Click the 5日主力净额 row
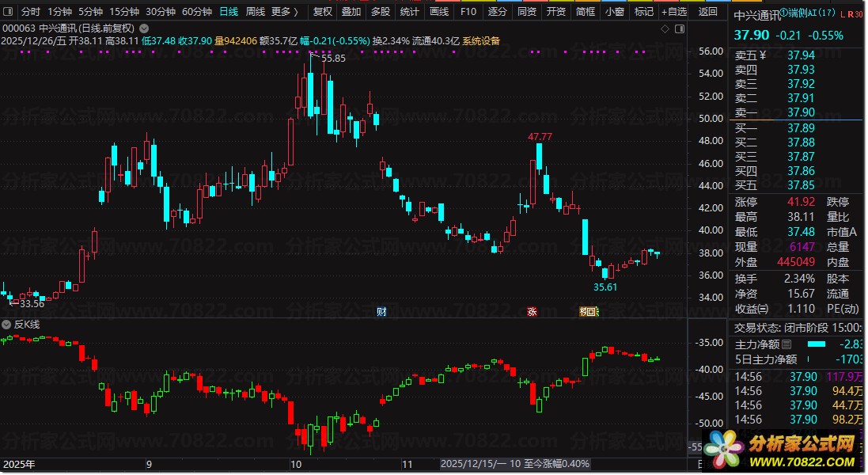Screen dimensions: 868x475 coord(798,359)
